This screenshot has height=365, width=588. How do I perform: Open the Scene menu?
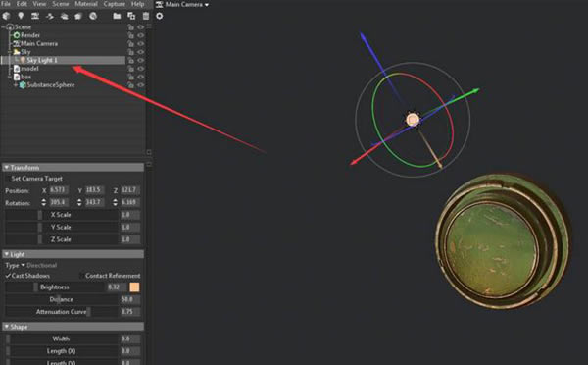click(x=61, y=4)
